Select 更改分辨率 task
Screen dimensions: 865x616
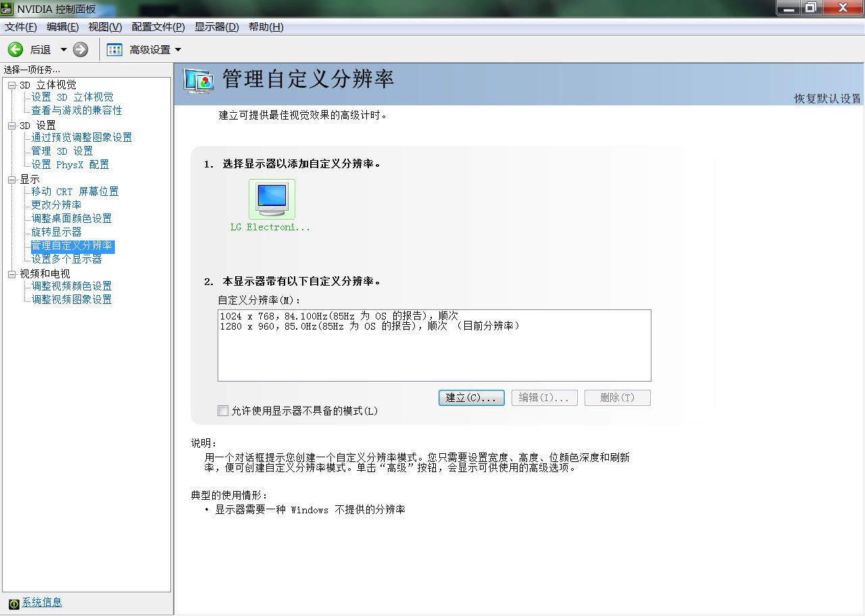pyautogui.click(x=57, y=205)
